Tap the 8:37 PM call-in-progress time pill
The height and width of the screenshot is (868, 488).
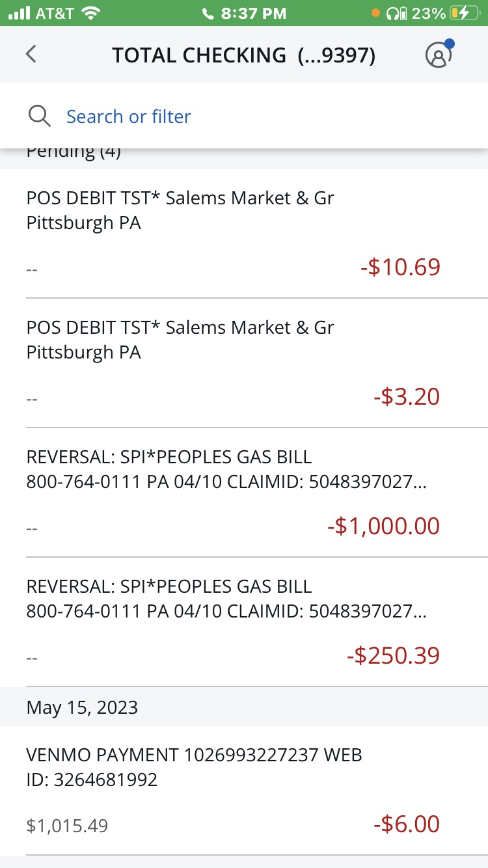point(245,13)
